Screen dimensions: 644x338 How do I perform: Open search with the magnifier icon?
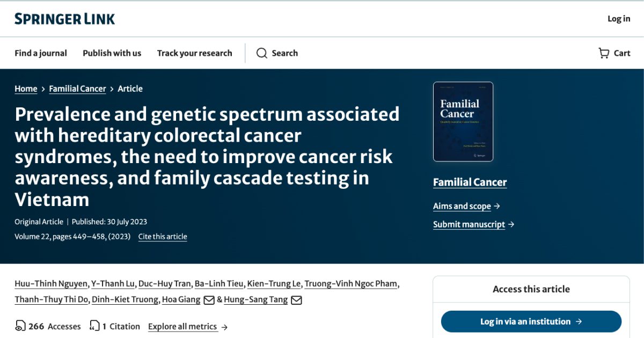pos(262,53)
